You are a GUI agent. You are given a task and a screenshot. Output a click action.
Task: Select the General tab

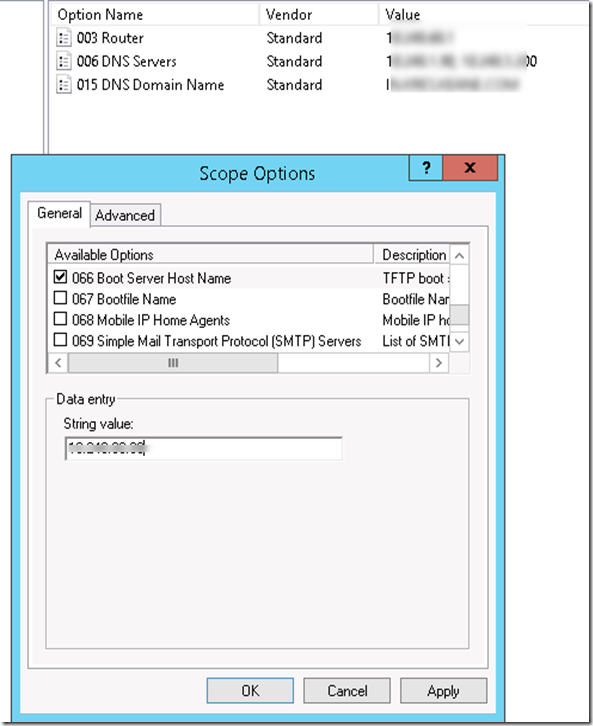point(59,213)
